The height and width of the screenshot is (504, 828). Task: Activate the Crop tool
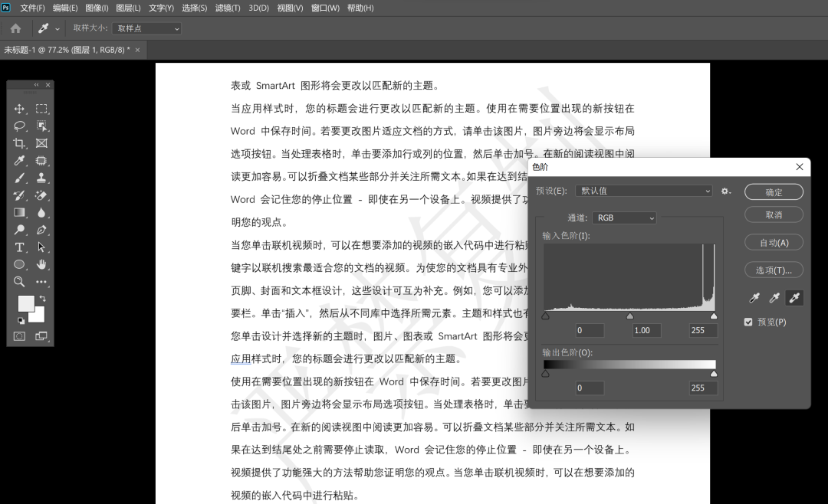pyautogui.click(x=19, y=143)
